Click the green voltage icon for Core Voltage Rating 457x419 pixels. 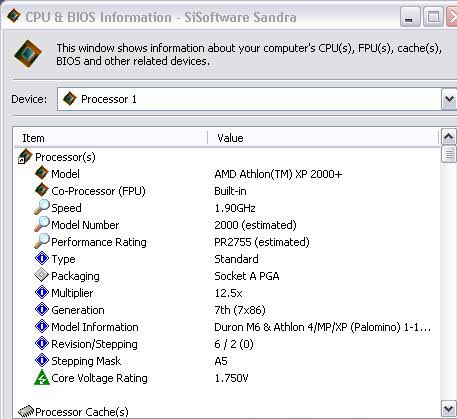pos(42,378)
